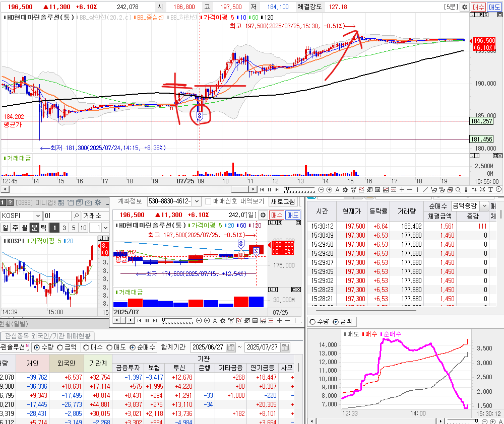The width and height of the screenshot is (504, 424).
Task: Select the crosshair plus tool in main chart toolbar
Action: click(x=402, y=189)
